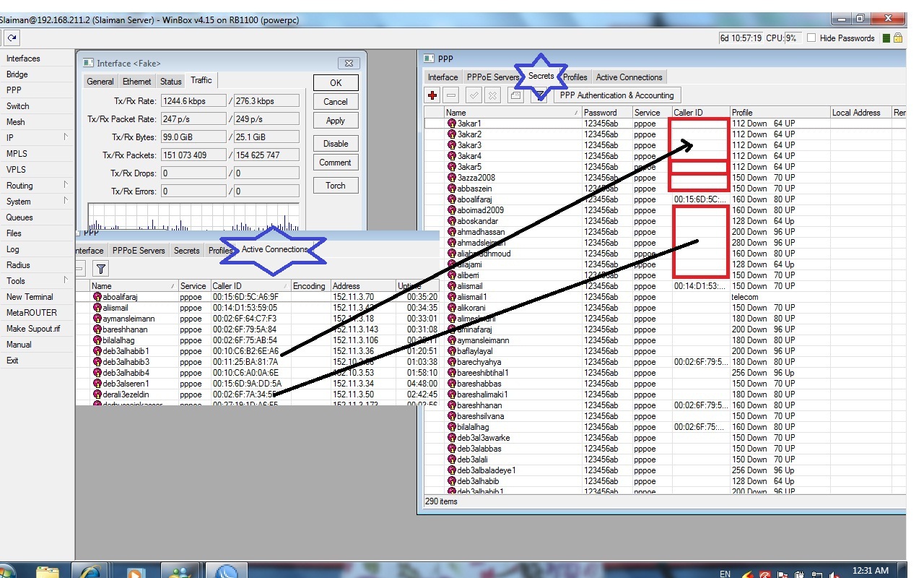
Task: Click the Disable button in Interface dialog
Action: click(x=336, y=144)
